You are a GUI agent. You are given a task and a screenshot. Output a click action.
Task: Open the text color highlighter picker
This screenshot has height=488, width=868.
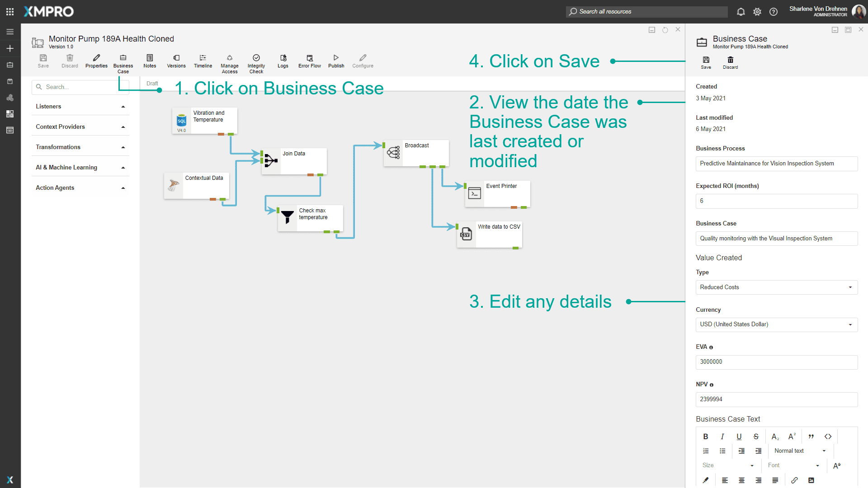705,480
